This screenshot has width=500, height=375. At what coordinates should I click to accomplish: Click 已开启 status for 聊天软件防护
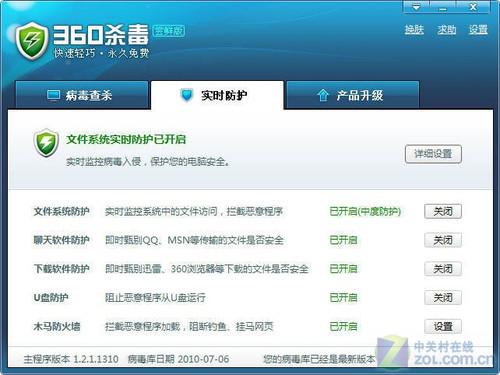[343, 240]
